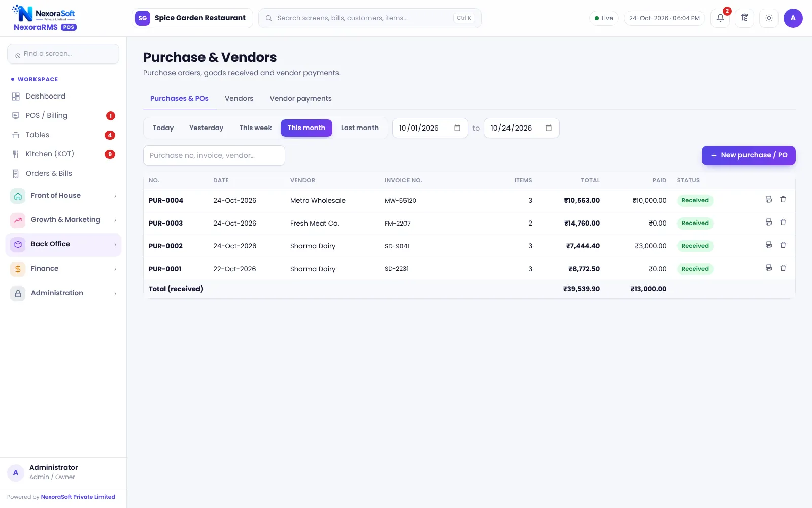
Task: Print purchase PUR-0002
Action: pyautogui.click(x=769, y=245)
